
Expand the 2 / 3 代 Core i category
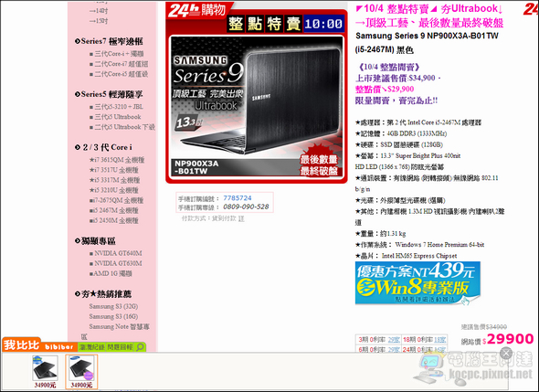click(103, 147)
